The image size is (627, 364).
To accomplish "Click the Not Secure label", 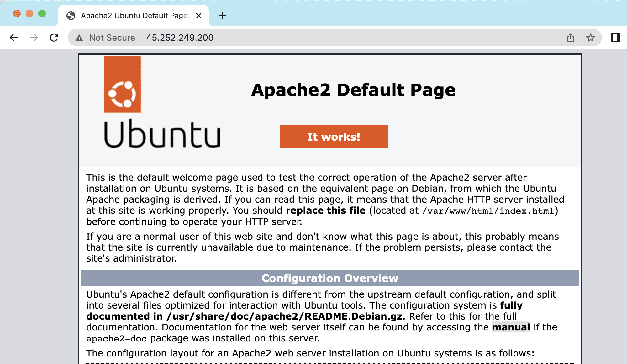I will [112, 38].
